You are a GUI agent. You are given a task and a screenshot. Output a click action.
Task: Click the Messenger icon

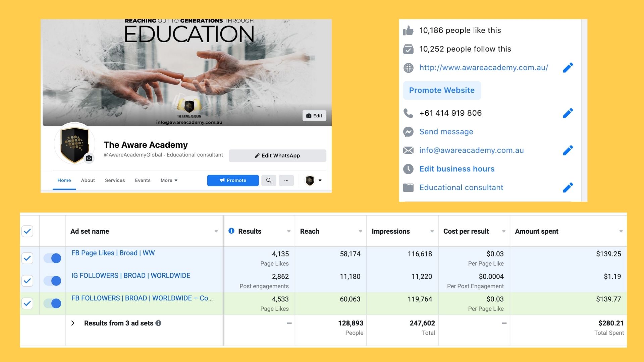pos(408,132)
